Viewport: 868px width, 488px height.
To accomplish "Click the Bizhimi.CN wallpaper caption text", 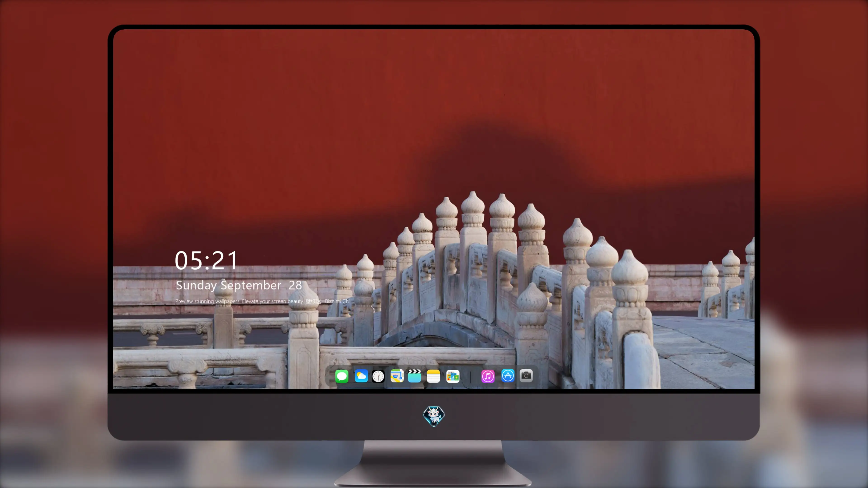I will (x=262, y=301).
